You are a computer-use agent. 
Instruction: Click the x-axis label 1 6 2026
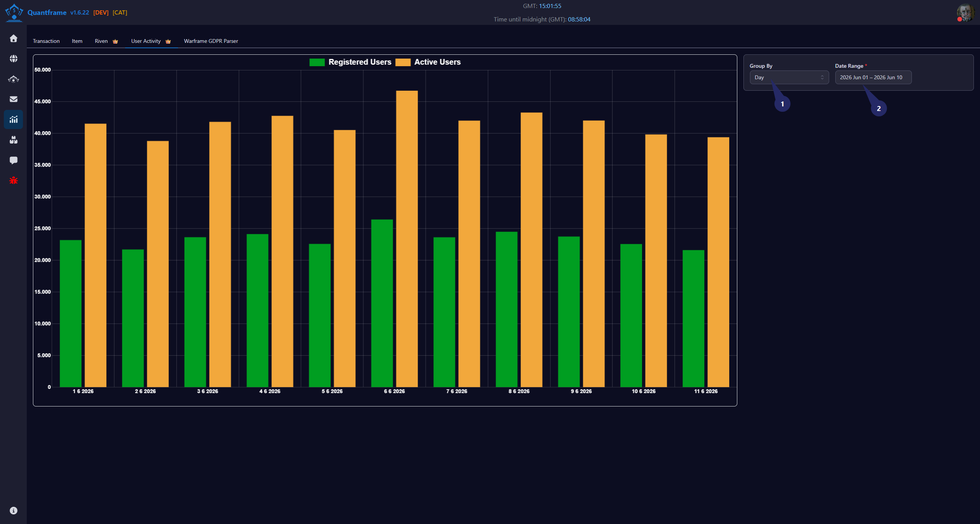83,391
